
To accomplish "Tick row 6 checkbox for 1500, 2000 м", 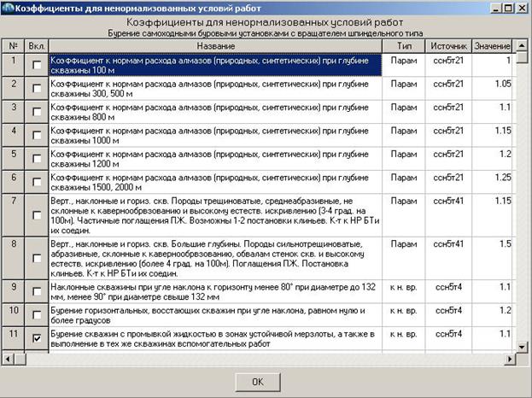I will point(37,182).
